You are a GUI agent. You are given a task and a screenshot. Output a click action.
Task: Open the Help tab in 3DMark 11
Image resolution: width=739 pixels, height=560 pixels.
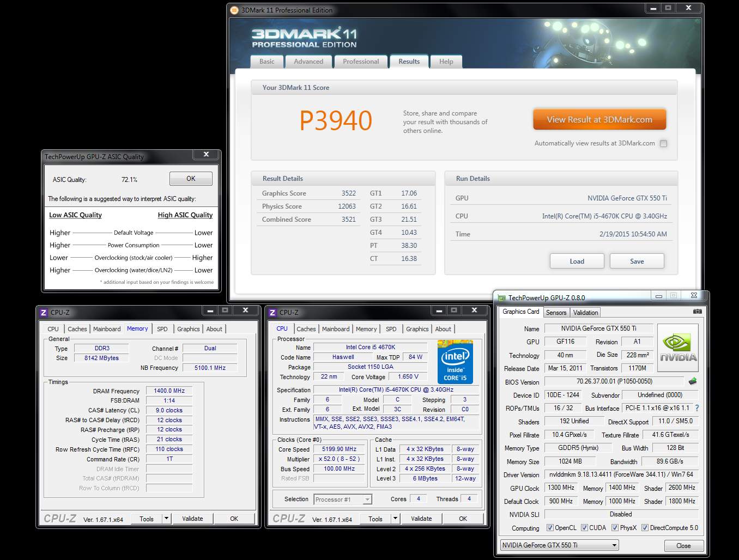pos(446,62)
